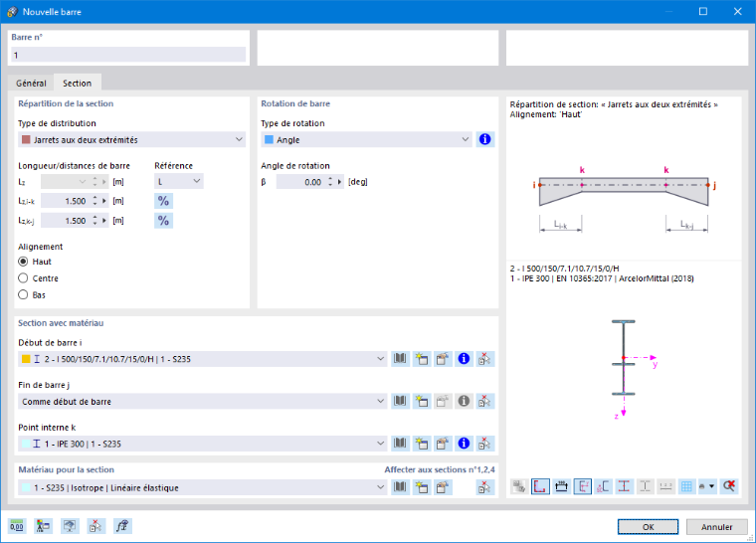This screenshot has width=756, height=543.
Task: Click the Lz,k-j spinner arrows
Action: [94, 221]
